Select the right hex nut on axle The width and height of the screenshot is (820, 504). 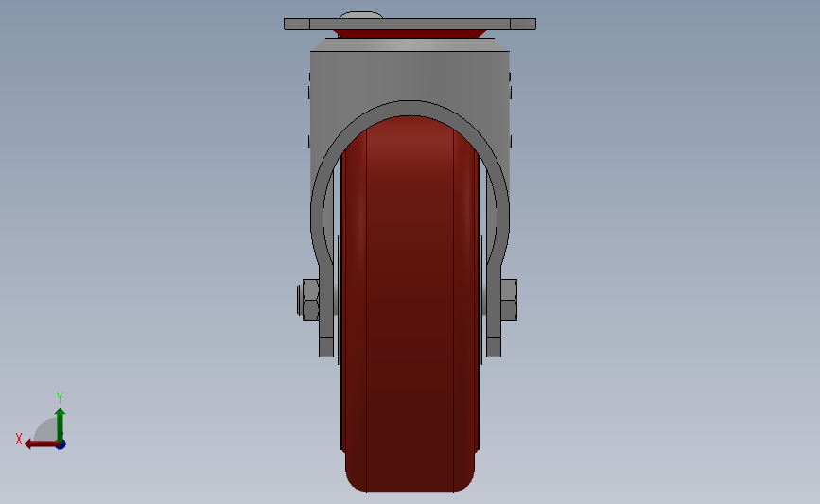(509, 300)
